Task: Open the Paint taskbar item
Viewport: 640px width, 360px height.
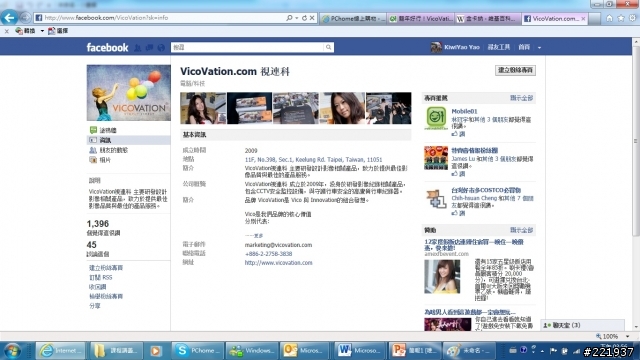Action: click(x=468, y=351)
